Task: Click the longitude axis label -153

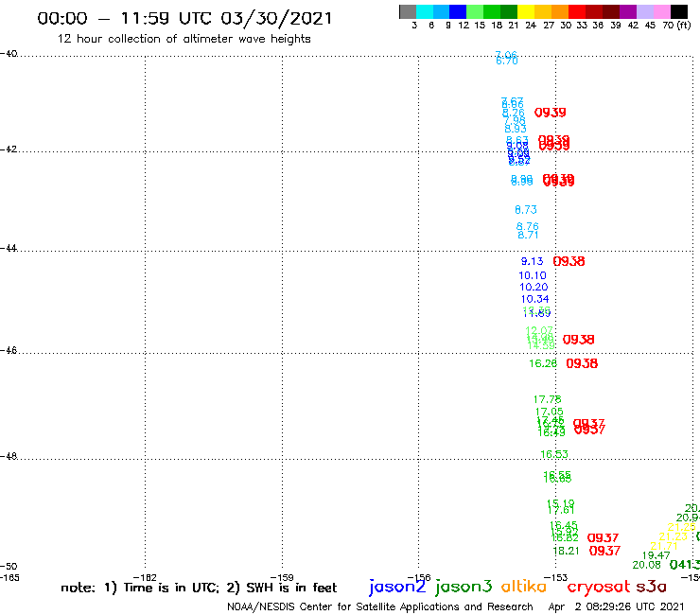Action: (556, 577)
